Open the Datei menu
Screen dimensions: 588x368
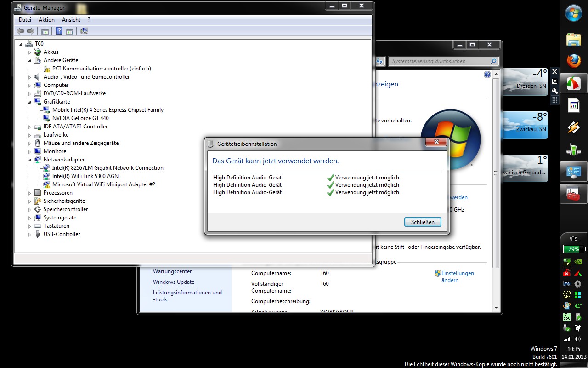(25, 20)
